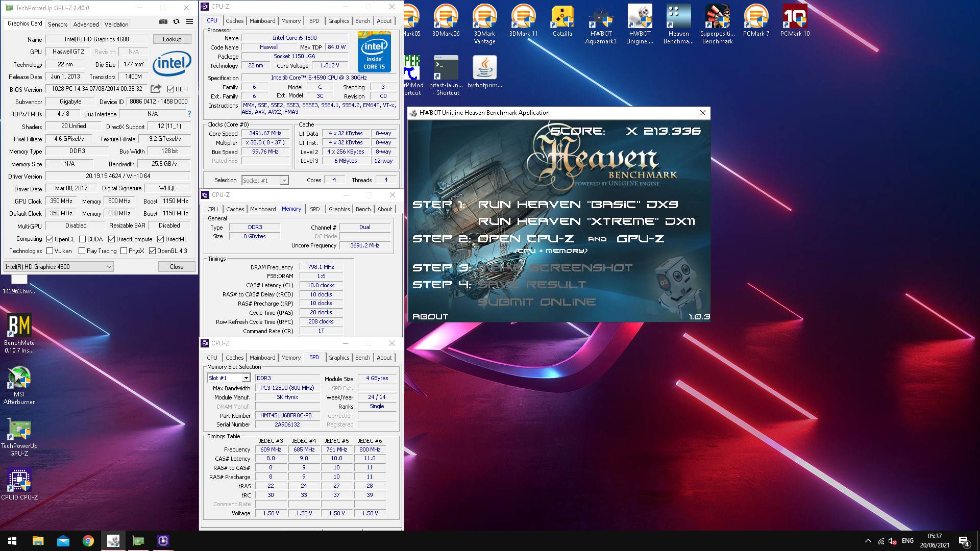This screenshot has width=980, height=551.
Task: Click GPU-Z Name field Intel HD Graphics 4600
Action: tap(96, 39)
